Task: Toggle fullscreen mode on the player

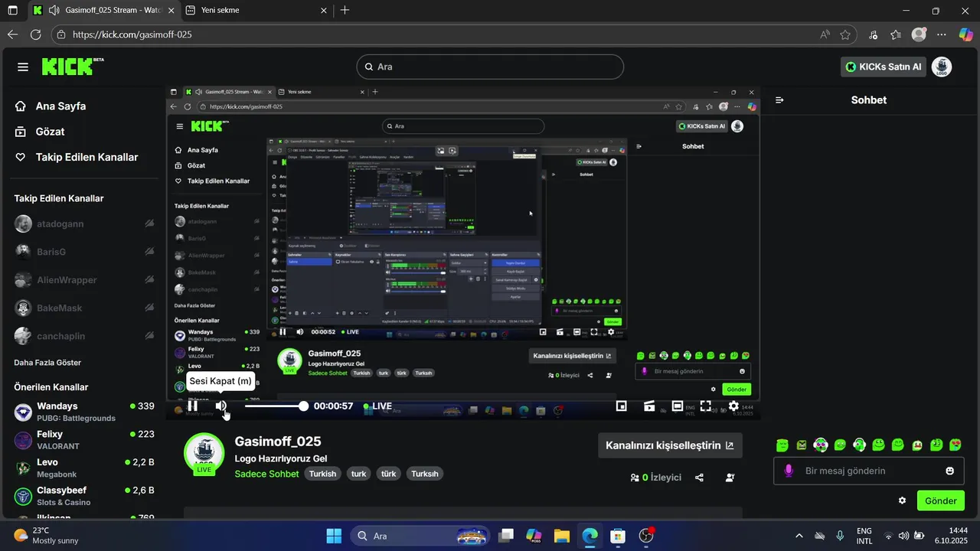Action: point(706,406)
